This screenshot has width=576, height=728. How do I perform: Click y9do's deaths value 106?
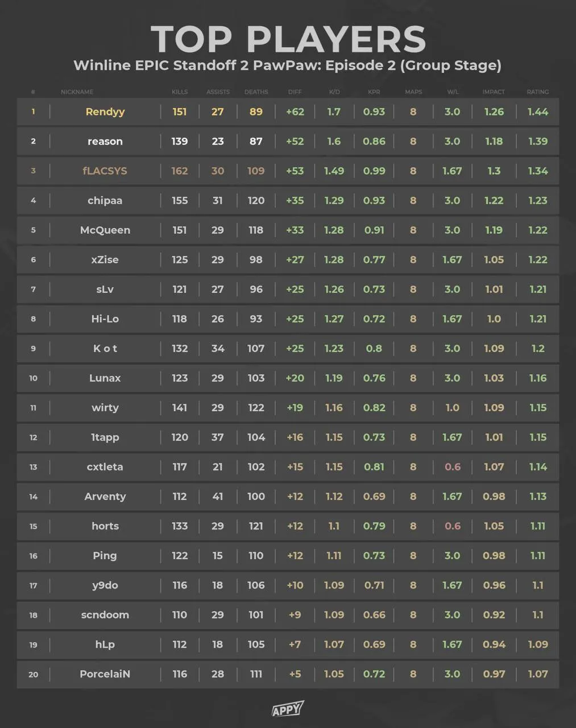tap(256, 585)
